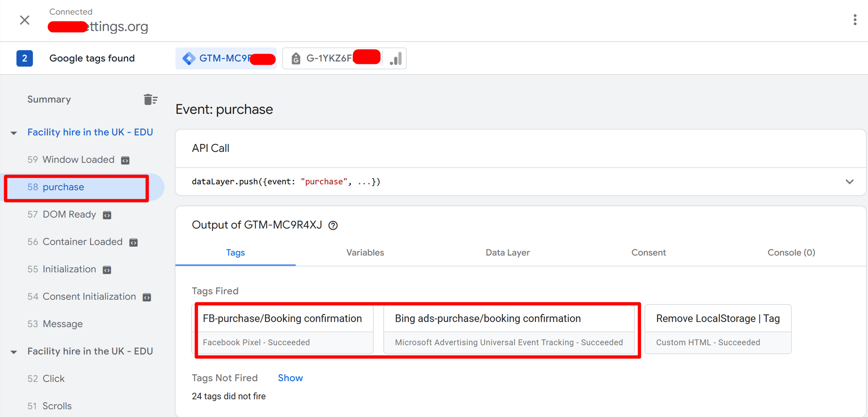Image resolution: width=868 pixels, height=417 pixels.
Task: Click the code icon beside Container Loaded
Action: [x=133, y=243]
